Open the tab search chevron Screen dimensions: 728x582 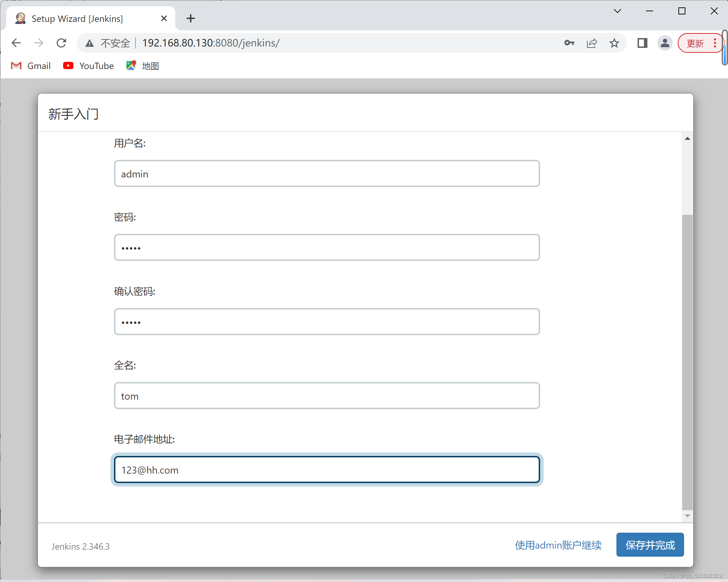[x=617, y=11]
